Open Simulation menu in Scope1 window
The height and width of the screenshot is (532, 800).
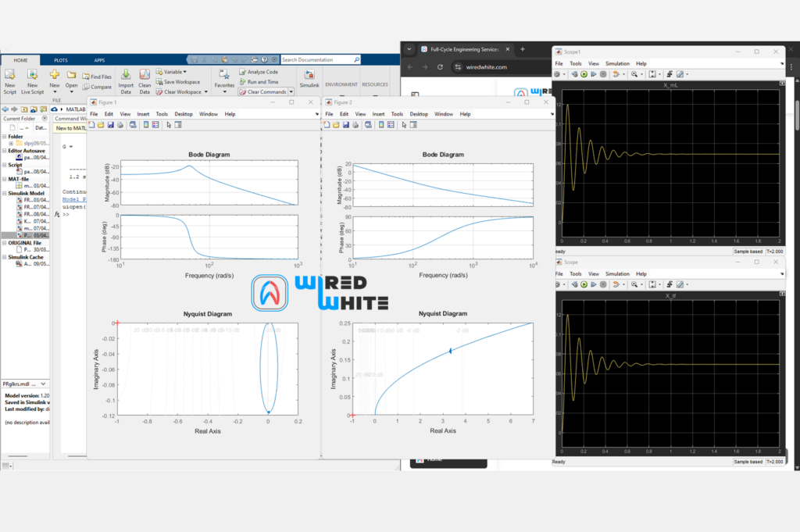[x=617, y=64]
